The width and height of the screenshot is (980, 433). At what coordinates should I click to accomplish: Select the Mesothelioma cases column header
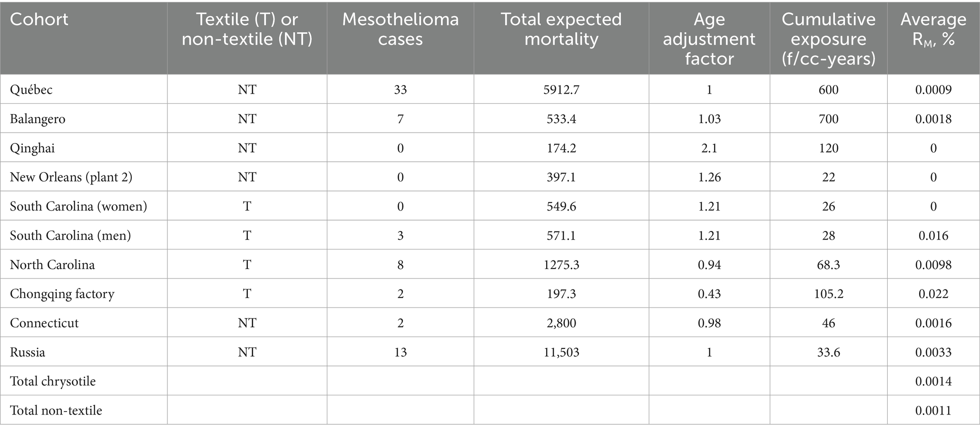coord(400,29)
